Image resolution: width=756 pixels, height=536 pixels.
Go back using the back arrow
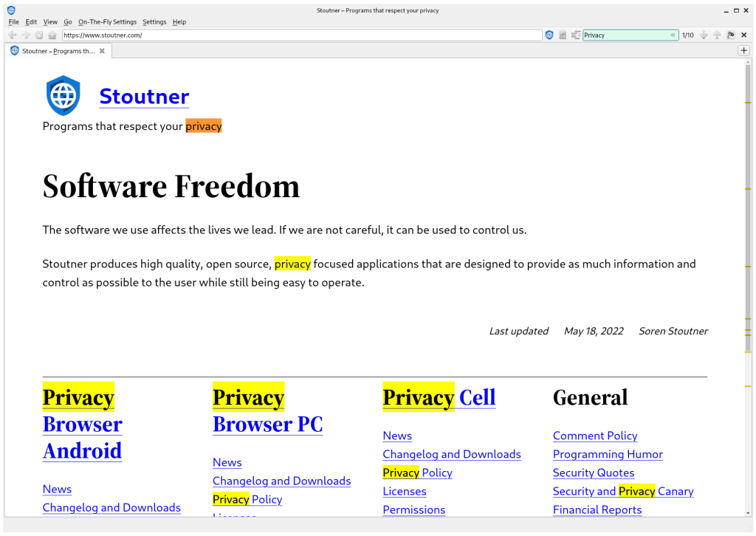coord(13,35)
